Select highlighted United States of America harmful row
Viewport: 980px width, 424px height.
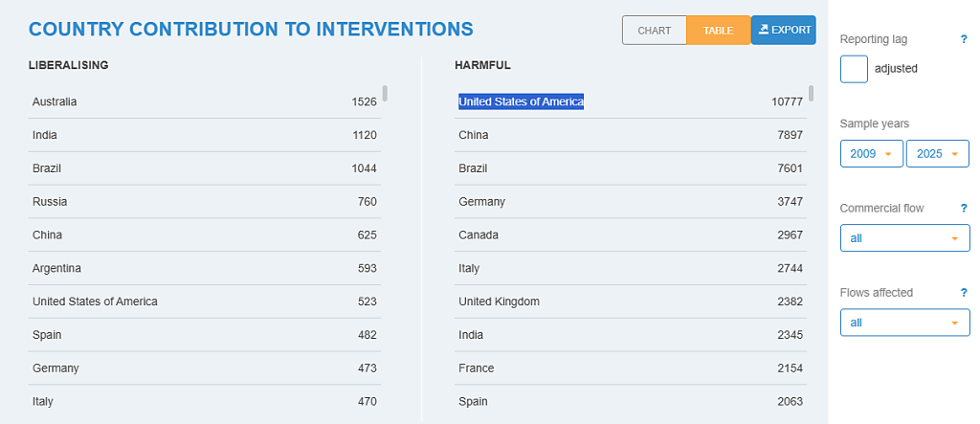pos(521,101)
